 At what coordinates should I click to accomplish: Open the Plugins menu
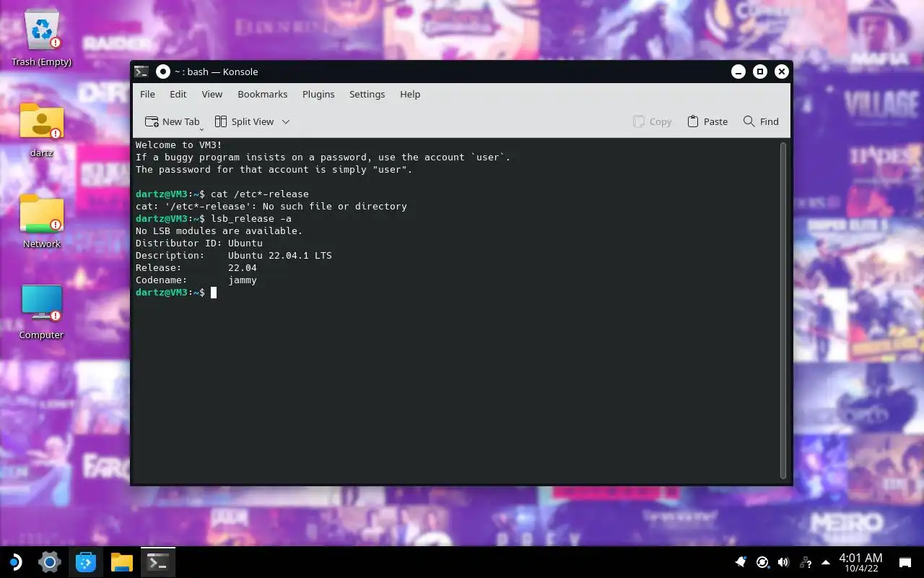[318, 94]
